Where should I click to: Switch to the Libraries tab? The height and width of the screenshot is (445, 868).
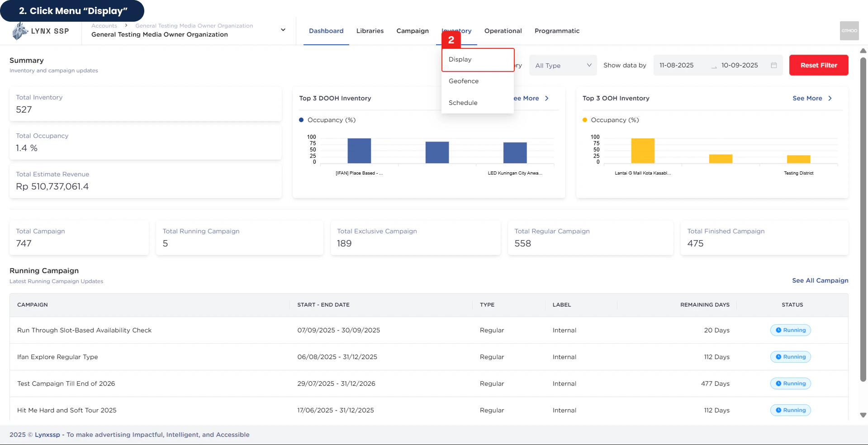point(370,31)
